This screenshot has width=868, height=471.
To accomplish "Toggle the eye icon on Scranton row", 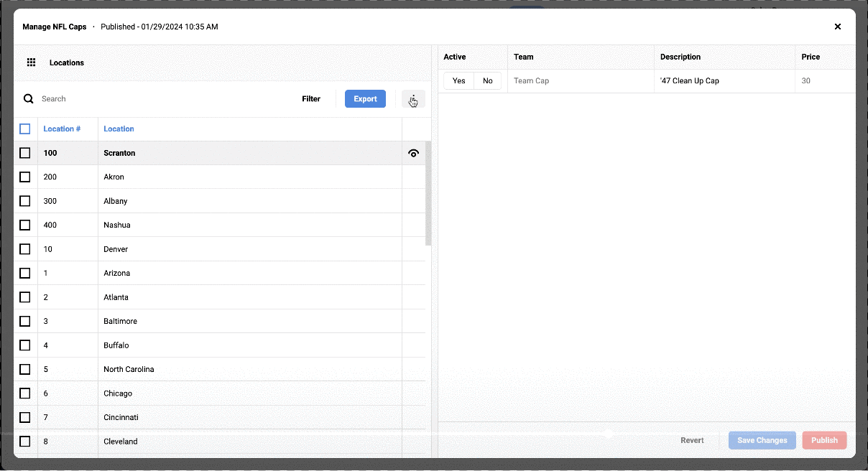I will pyautogui.click(x=413, y=153).
